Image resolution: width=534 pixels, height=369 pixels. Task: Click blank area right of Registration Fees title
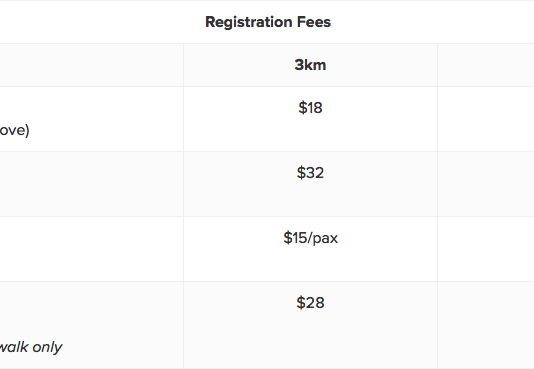[x=433, y=22]
